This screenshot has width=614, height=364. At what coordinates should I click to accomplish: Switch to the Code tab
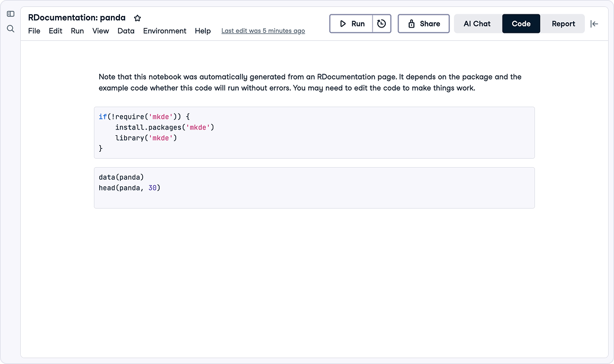(521, 24)
